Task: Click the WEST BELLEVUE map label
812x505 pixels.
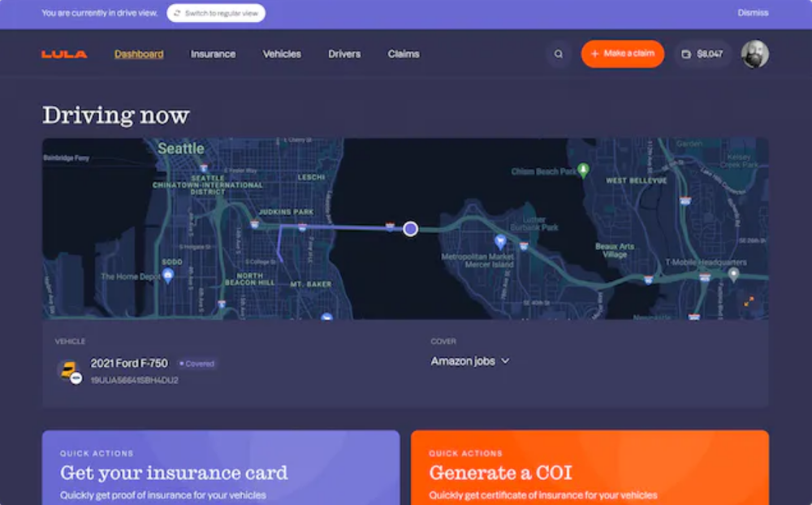Action: 637,180
